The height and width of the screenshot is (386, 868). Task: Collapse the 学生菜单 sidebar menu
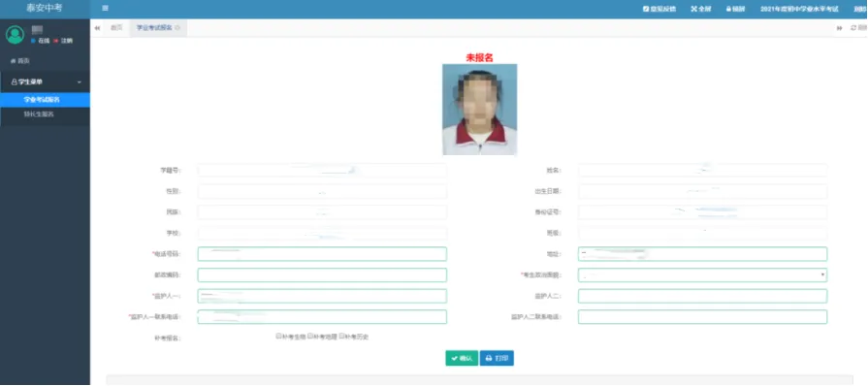tap(45, 82)
